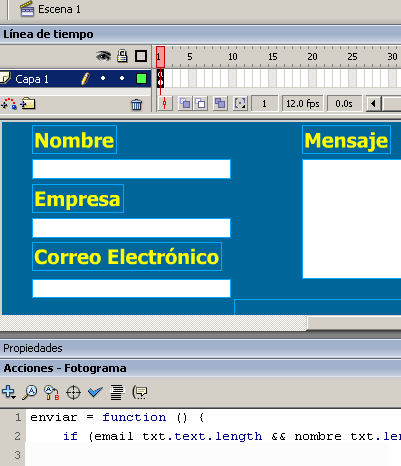This screenshot has width=401, height=466.
Task: Open the modify onion markers menu
Action: point(240,104)
